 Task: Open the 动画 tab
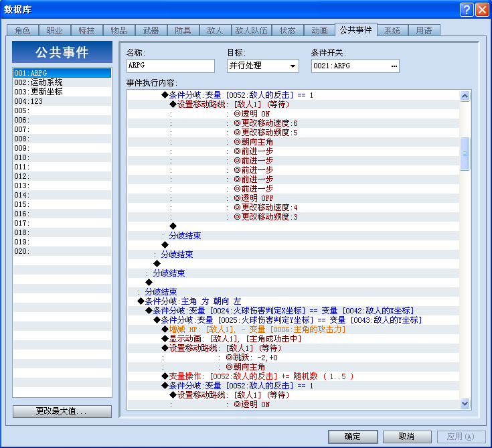click(319, 30)
